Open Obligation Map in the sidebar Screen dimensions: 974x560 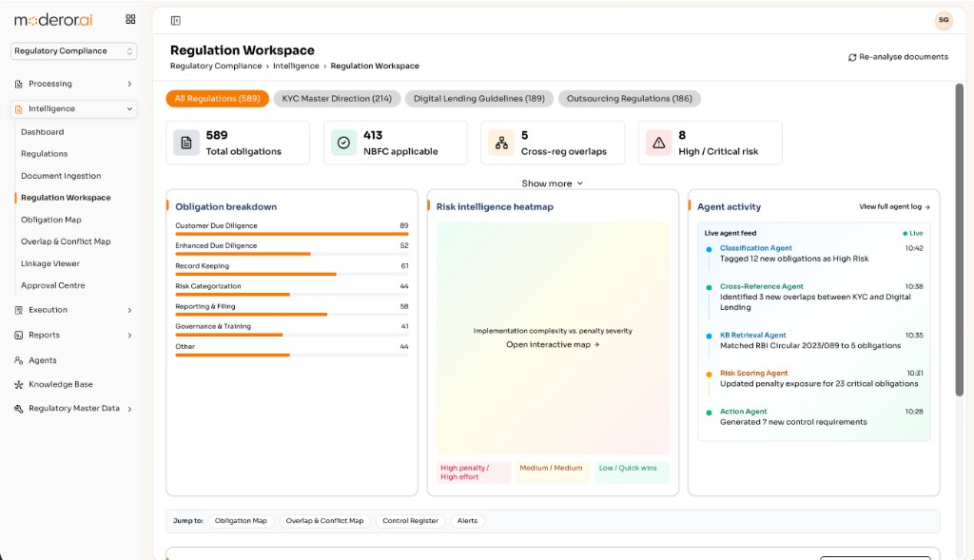[x=51, y=220]
